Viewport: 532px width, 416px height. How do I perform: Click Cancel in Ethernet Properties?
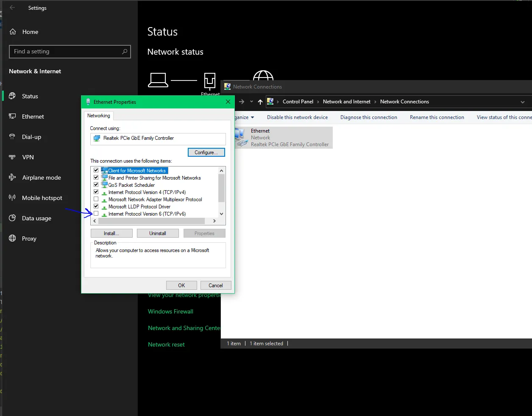coord(216,286)
